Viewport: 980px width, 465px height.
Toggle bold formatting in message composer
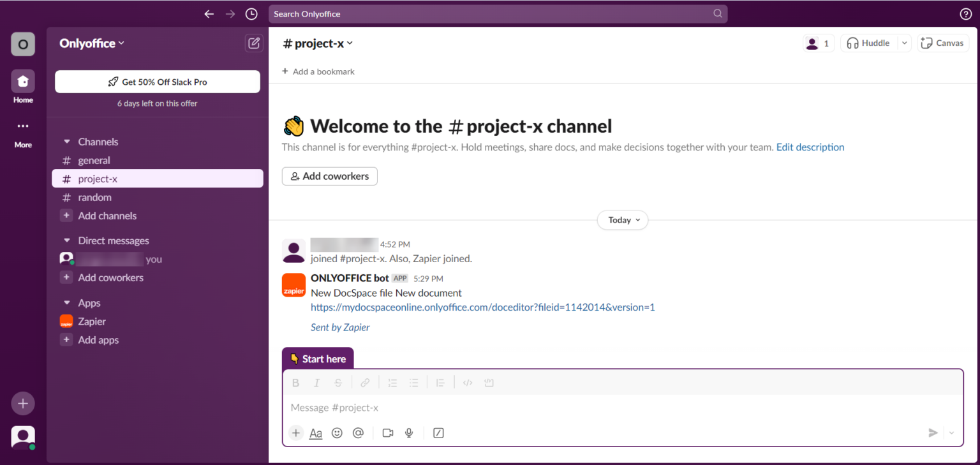295,382
